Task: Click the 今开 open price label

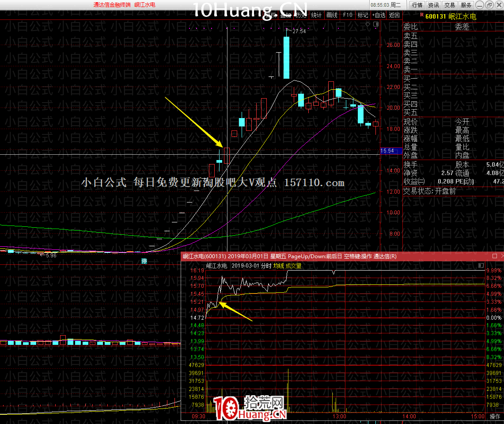Action: coord(462,122)
